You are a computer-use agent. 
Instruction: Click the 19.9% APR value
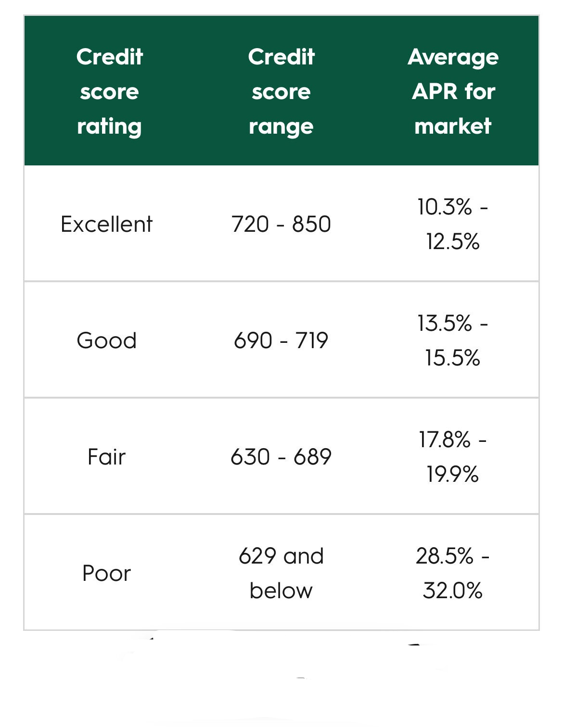pos(453,474)
